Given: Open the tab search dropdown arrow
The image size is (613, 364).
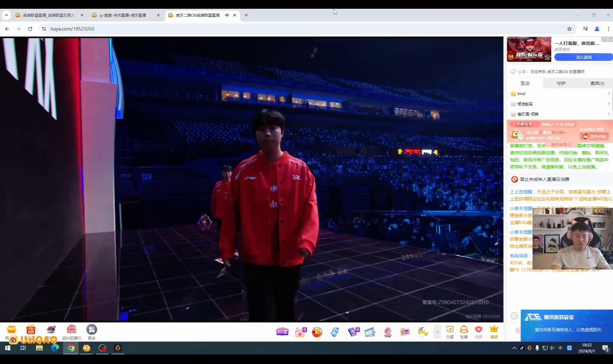Looking at the screenshot, I should pos(6,15).
